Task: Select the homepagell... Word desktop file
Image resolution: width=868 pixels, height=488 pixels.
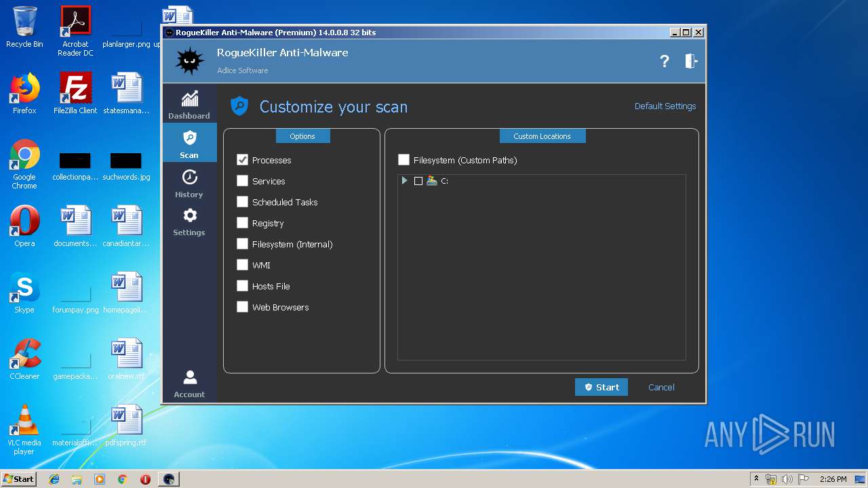Action: coord(126,293)
